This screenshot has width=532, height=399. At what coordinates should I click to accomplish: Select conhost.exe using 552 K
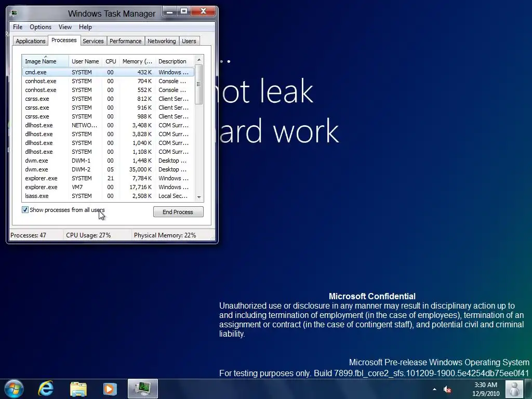tap(108, 90)
